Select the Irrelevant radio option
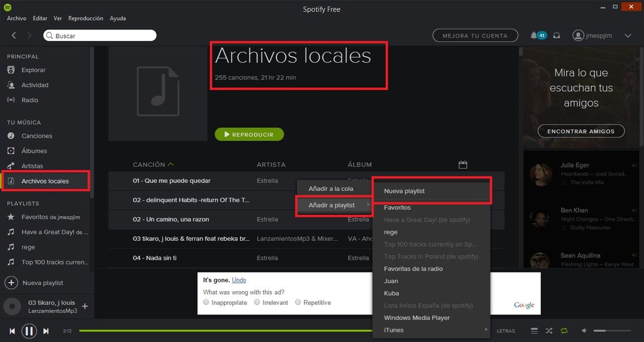The height and width of the screenshot is (342, 644). [x=256, y=302]
